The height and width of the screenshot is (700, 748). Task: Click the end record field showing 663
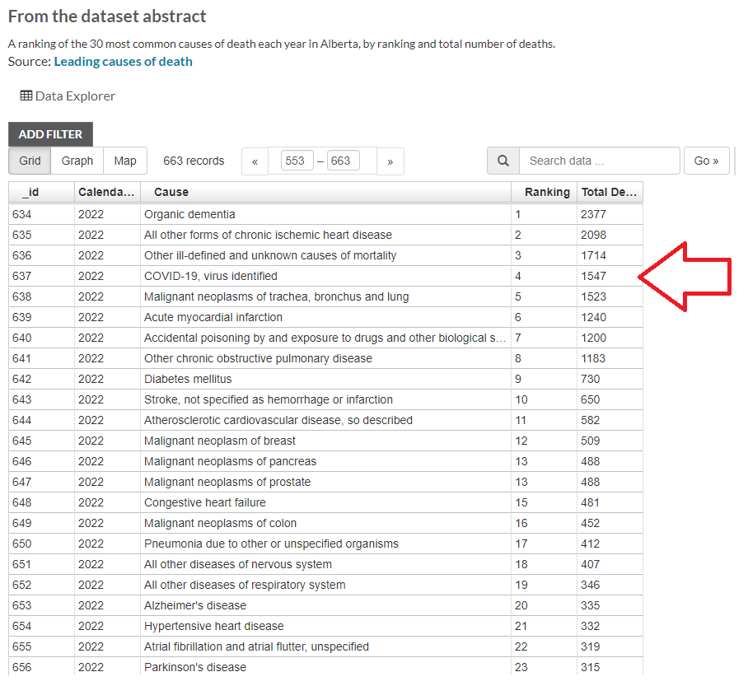click(x=343, y=161)
